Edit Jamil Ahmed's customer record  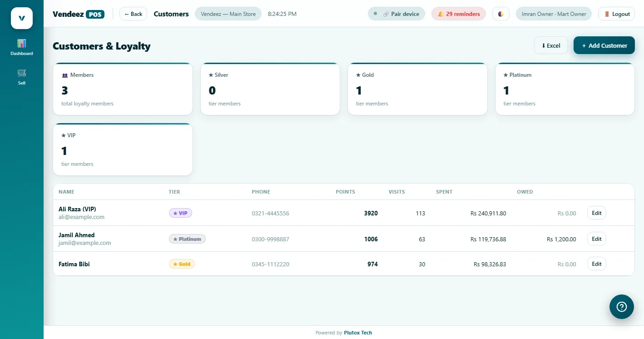pos(596,239)
